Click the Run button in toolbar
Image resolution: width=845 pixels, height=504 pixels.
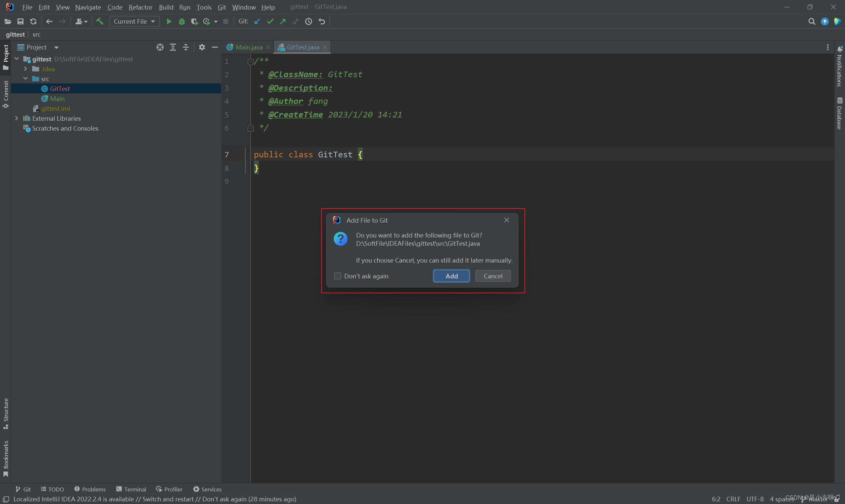pos(169,21)
